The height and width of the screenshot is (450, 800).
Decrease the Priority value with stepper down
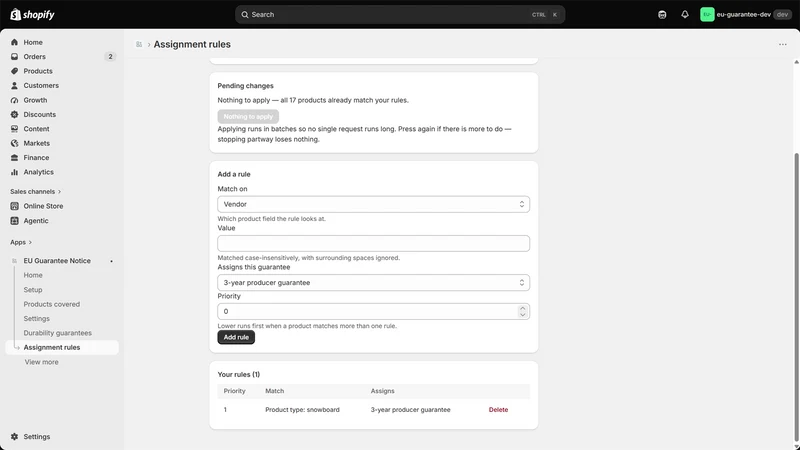522,314
